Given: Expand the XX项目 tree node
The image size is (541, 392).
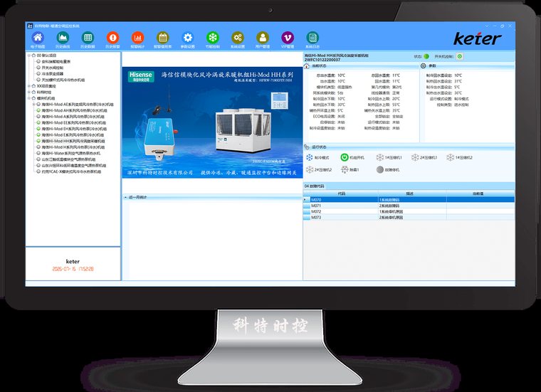Looking at the screenshot, I should (29, 86).
